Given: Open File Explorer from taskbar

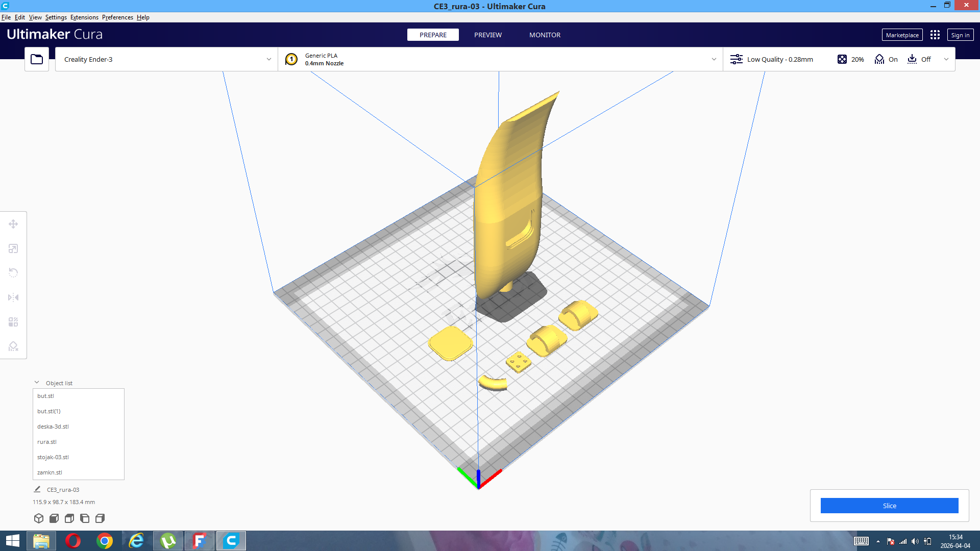Looking at the screenshot, I should 41,541.
